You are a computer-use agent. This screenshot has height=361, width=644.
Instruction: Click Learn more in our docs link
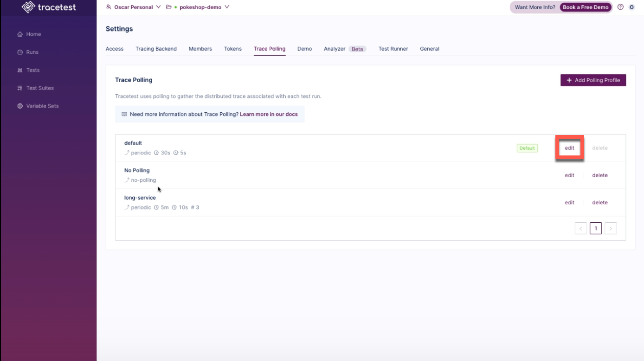[269, 114]
